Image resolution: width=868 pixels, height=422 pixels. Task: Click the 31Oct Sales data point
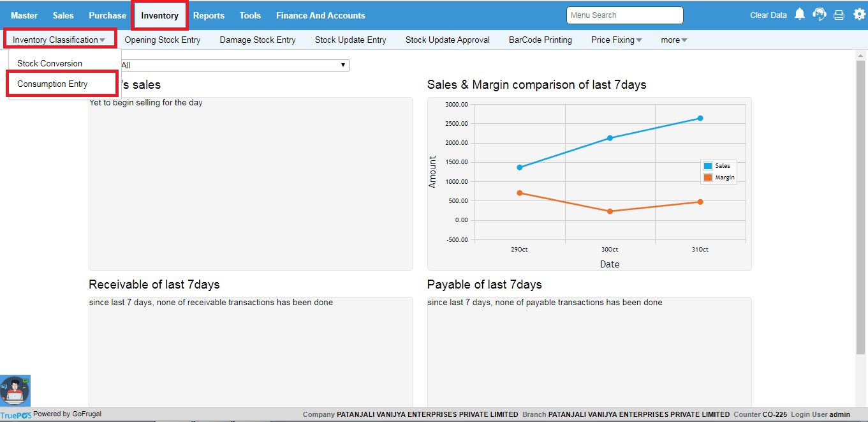click(700, 118)
